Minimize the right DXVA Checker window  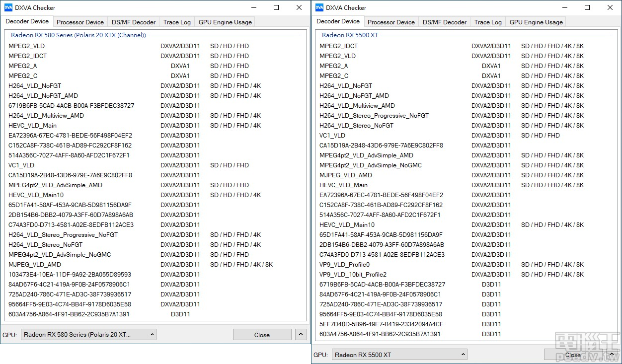coord(564,7)
